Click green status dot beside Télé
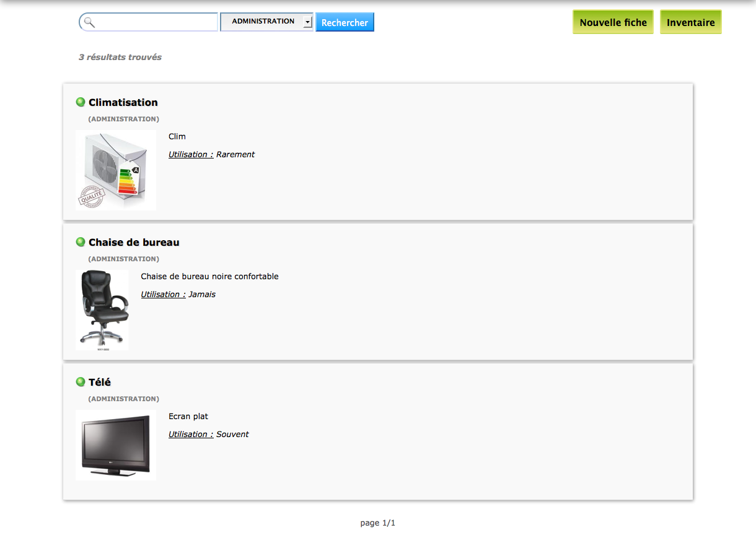 (81, 382)
